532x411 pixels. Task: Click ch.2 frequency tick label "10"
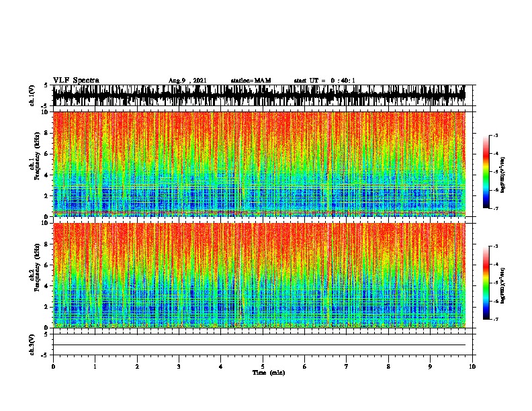46,223
